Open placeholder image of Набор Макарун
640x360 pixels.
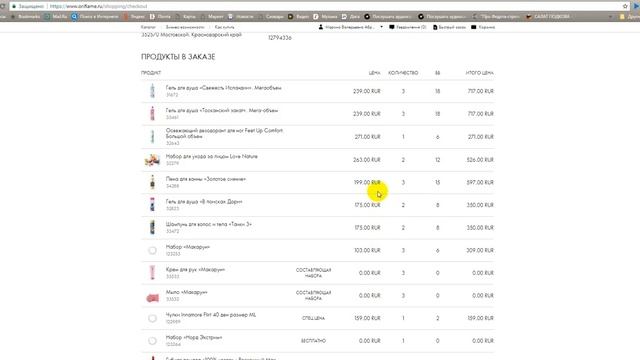(x=152, y=250)
